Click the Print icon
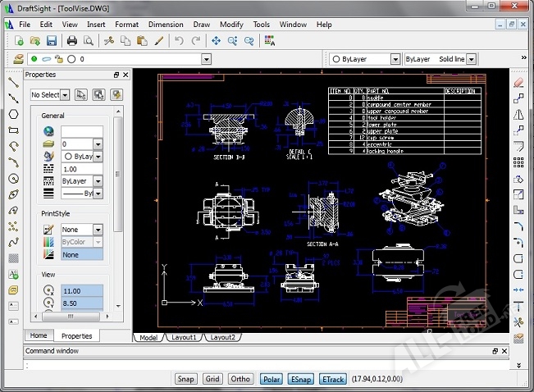The width and height of the screenshot is (534, 392). pyautogui.click(x=71, y=40)
